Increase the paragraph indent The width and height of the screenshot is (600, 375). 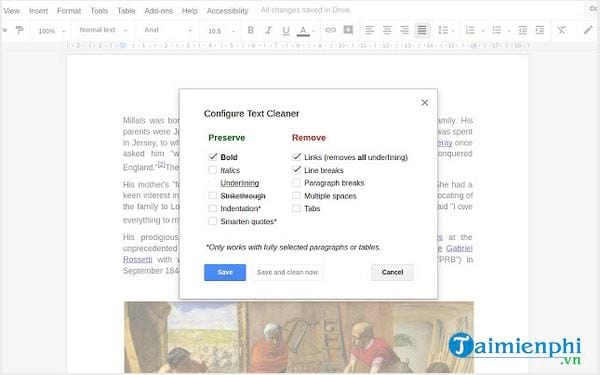tap(540, 30)
